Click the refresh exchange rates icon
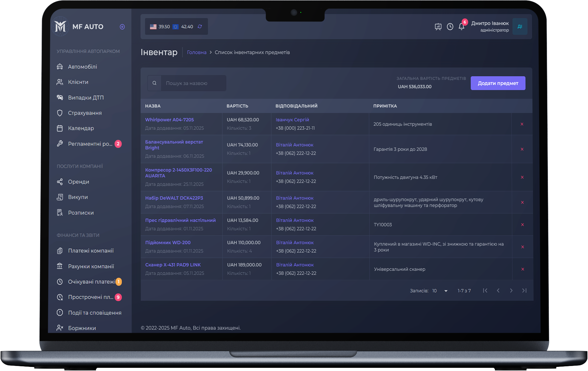 (200, 26)
